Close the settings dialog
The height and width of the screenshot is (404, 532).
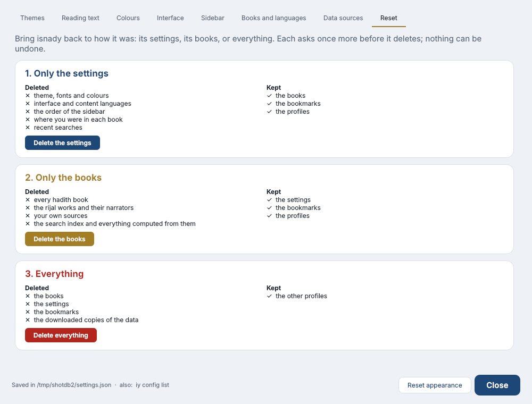click(497, 385)
